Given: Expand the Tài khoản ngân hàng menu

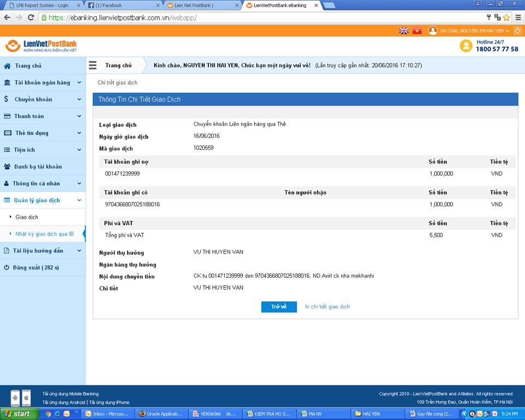Looking at the screenshot, I should point(42,83).
